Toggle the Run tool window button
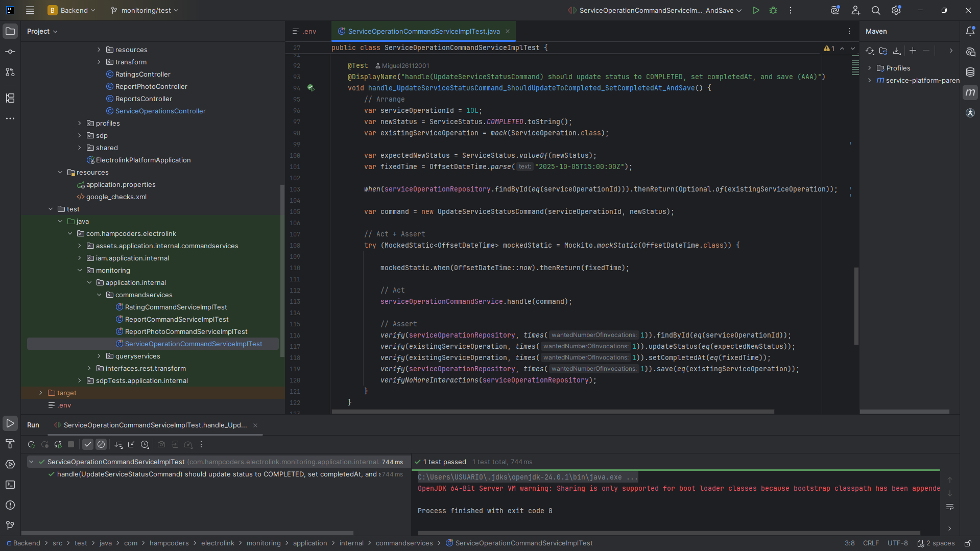 point(10,423)
